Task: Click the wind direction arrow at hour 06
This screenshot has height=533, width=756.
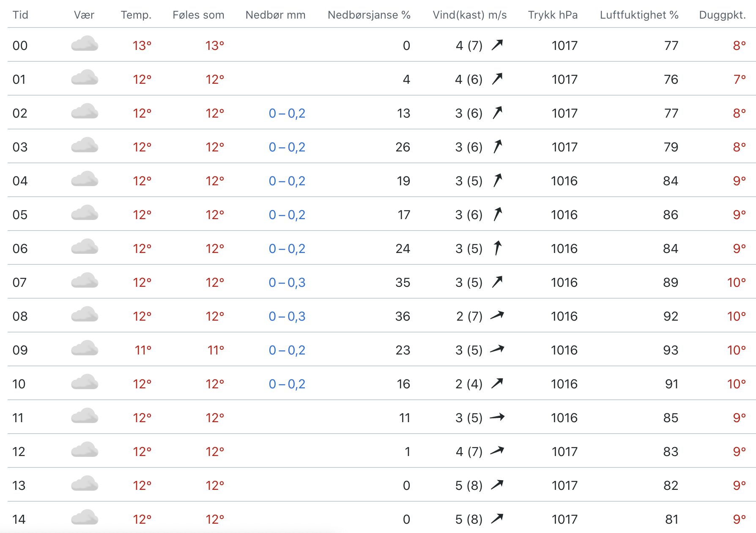Action: tap(498, 248)
